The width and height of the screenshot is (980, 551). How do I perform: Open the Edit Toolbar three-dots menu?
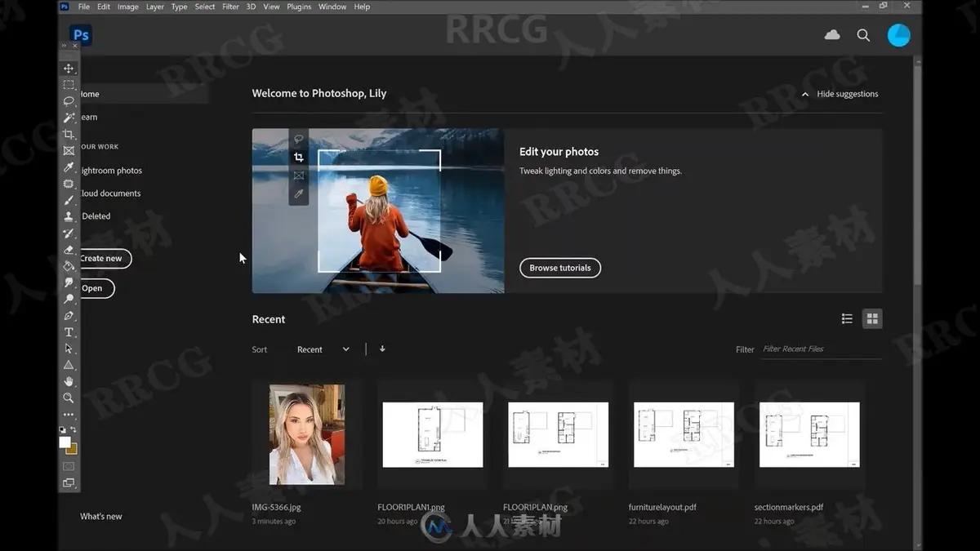69,415
